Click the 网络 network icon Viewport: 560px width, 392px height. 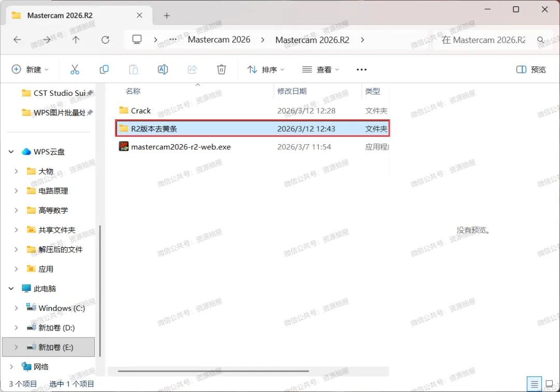26,366
